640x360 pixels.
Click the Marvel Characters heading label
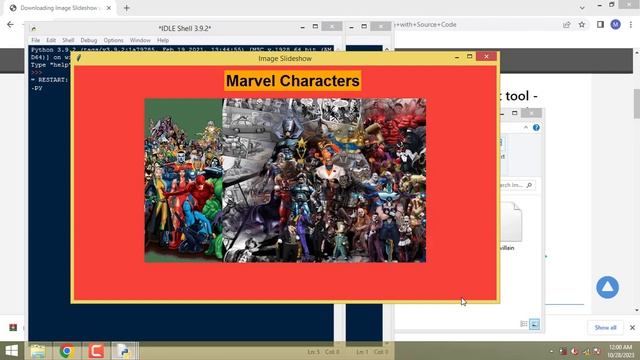click(x=293, y=81)
